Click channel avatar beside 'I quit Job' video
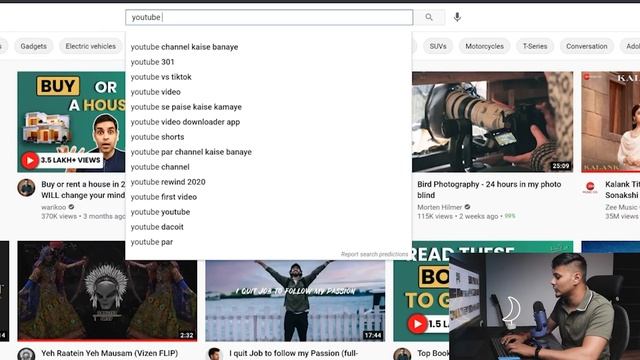The height and width of the screenshot is (360, 640). point(214,354)
